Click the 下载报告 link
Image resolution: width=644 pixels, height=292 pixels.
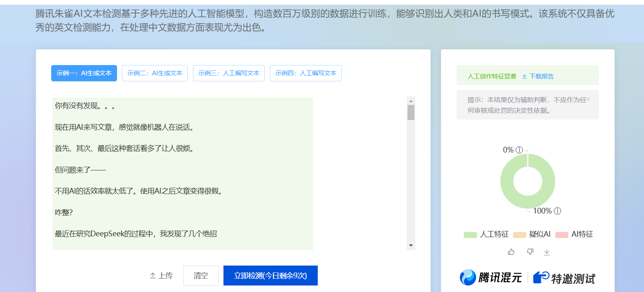click(x=541, y=76)
